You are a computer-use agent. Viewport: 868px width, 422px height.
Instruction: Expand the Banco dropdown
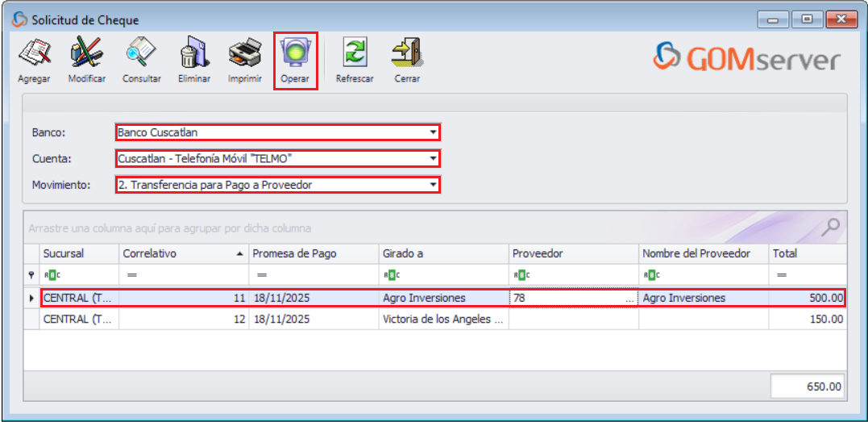click(x=432, y=133)
